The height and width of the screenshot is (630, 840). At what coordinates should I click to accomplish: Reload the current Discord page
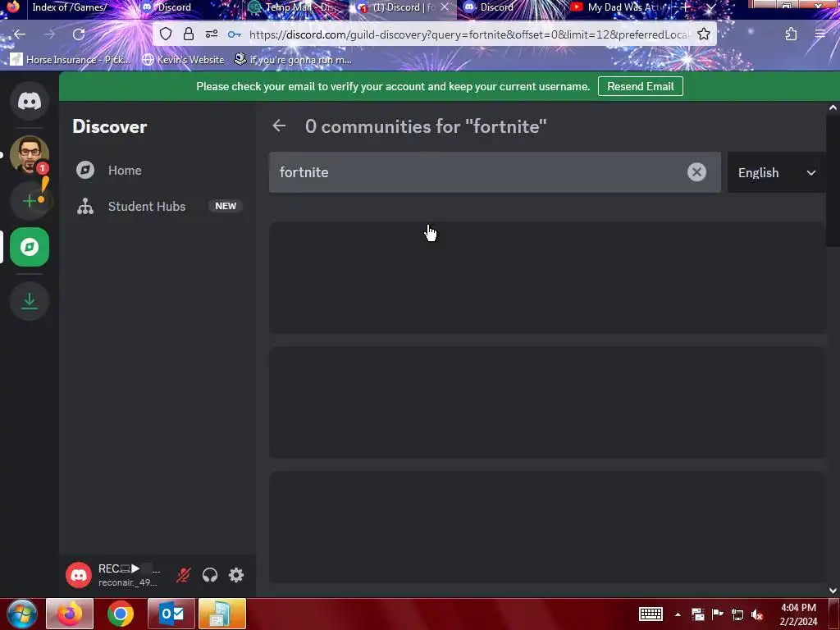click(79, 34)
